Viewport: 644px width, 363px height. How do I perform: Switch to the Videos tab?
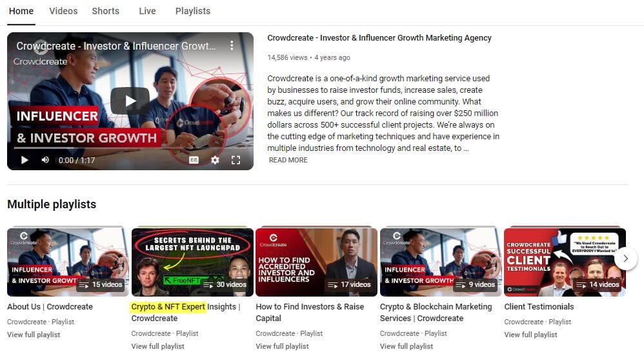63,11
